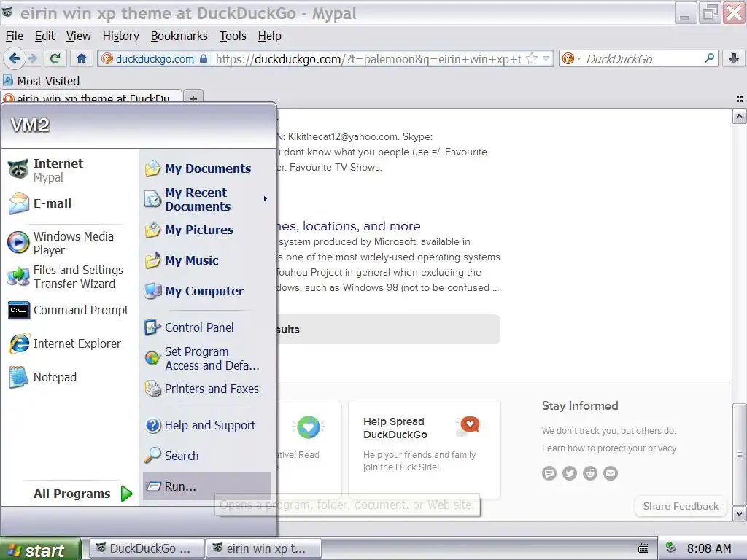Viewport: 747px width, 560px height.
Task: Launch Command Prompt
Action: pyautogui.click(x=69, y=310)
